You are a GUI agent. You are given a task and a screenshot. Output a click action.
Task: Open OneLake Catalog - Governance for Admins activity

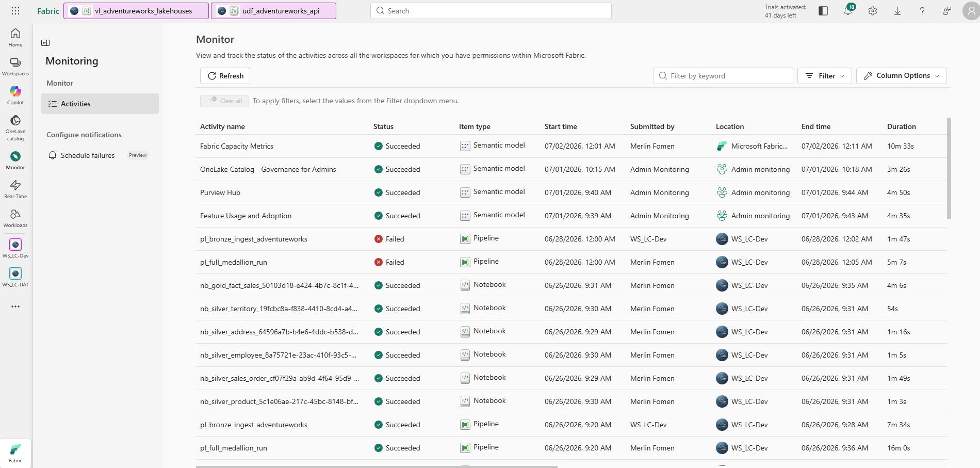point(268,169)
